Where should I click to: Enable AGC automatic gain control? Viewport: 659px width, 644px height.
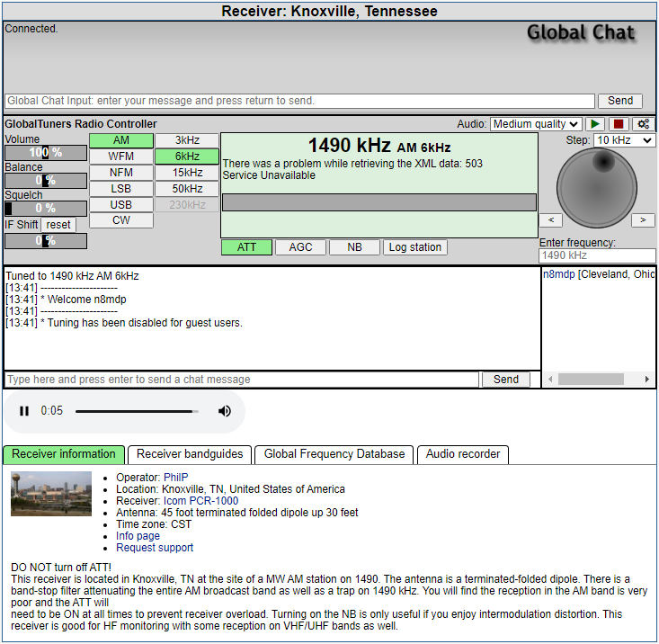coord(300,247)
